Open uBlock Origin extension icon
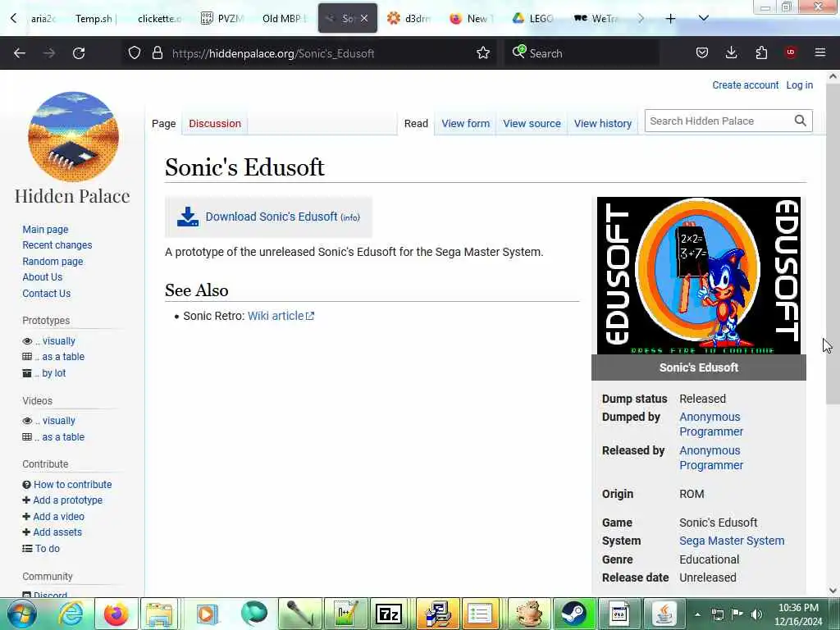 791,52
